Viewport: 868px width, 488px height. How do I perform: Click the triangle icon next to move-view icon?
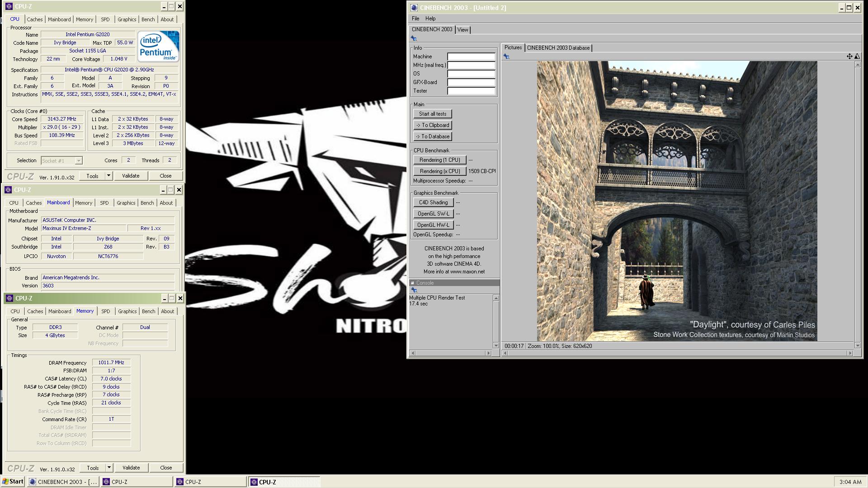click(857, 56)
